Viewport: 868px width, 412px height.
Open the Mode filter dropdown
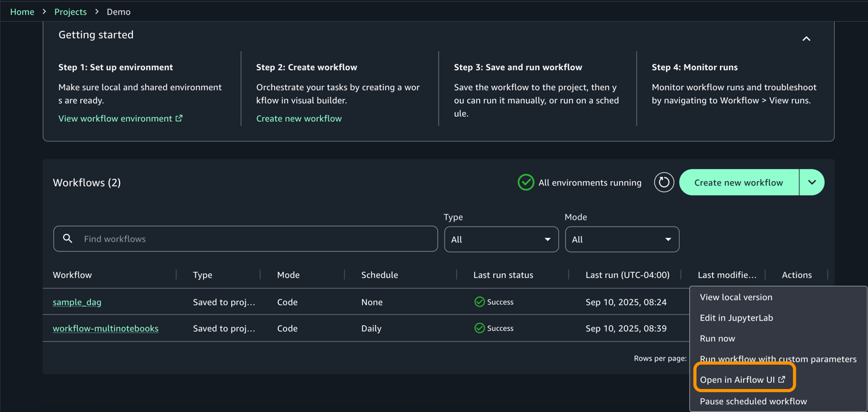(x=622, y=239)
